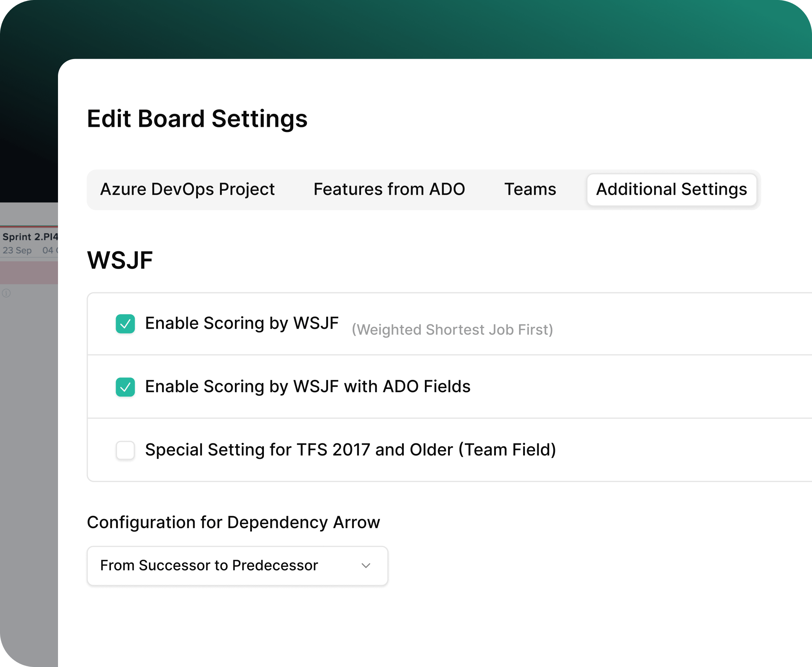The width and height of the screenshot is (812, 667).
Task: Click the Enable Scoring by WSJF label text
Action: coord(241,323)
